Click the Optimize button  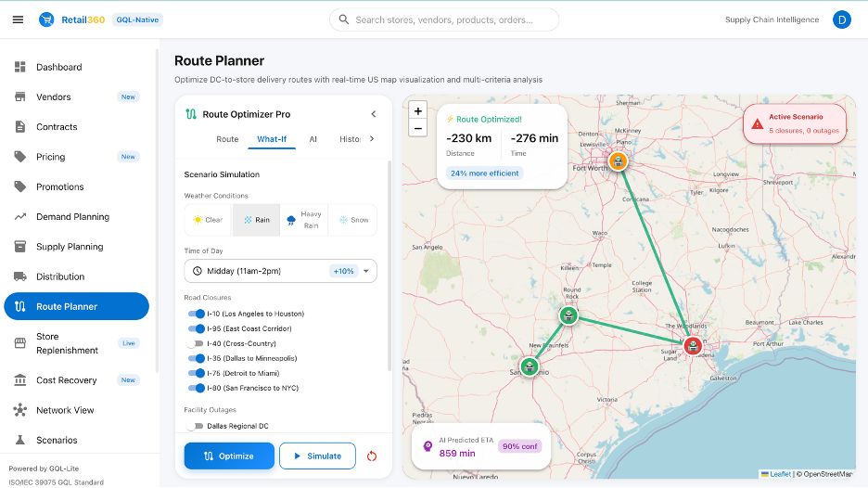229,456
